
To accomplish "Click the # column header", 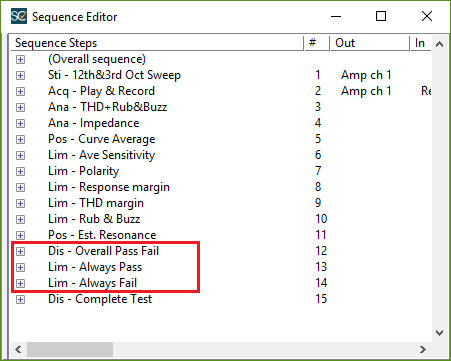I will (x=317, y=43).
